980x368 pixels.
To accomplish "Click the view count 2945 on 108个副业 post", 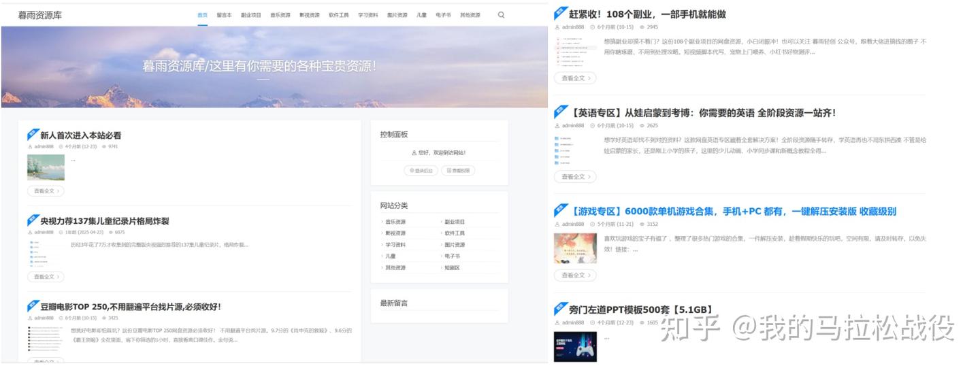I will coord(652,27).
